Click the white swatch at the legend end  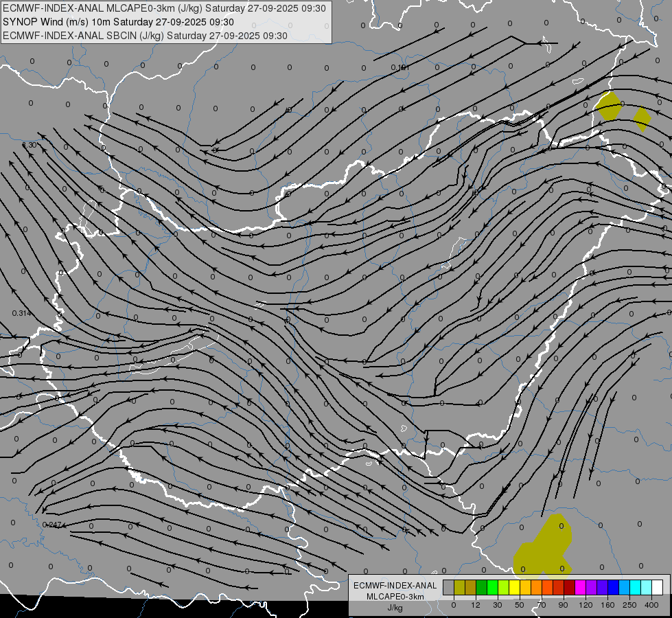tap(657, 587)
